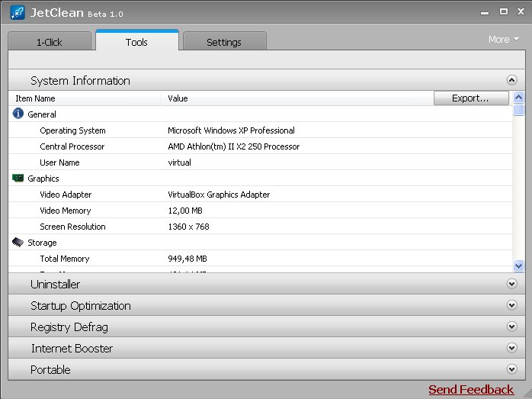Click the AMD Athlon(tm) II X2 250 Processor value
This screenshot has width=532, height=399.
[x=234, y=146]
